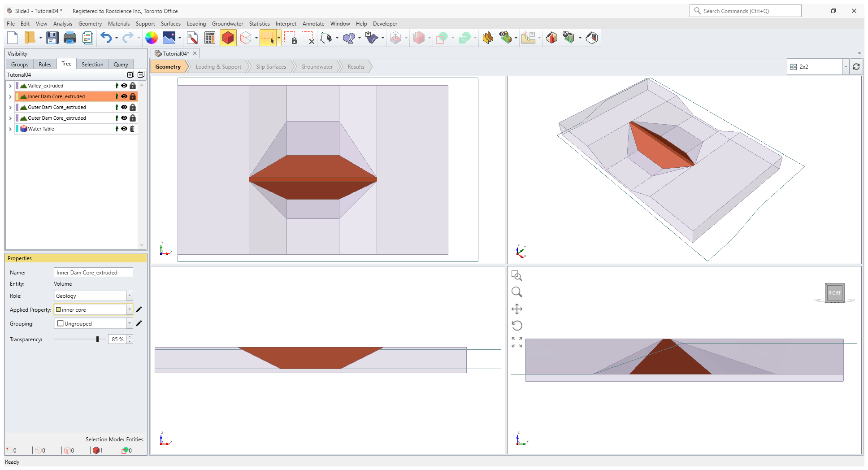
Task: Click the import geometry surface icon
Action: pyautogui.click(x=372, y=38)
